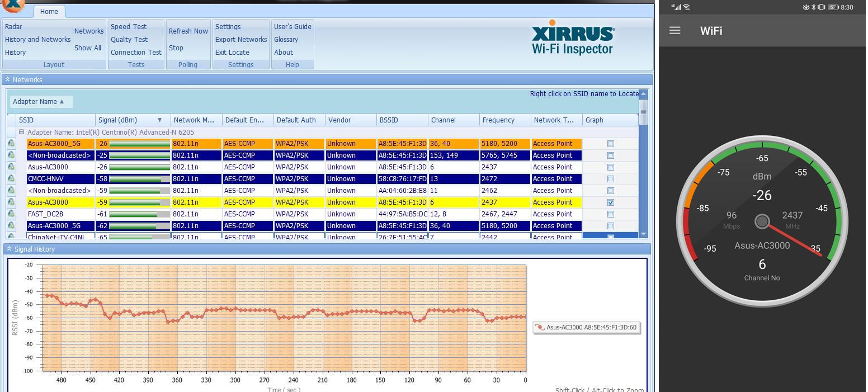
Task: Select CMCC-HNvV SSID cell
Action: [x=60, y=179]
